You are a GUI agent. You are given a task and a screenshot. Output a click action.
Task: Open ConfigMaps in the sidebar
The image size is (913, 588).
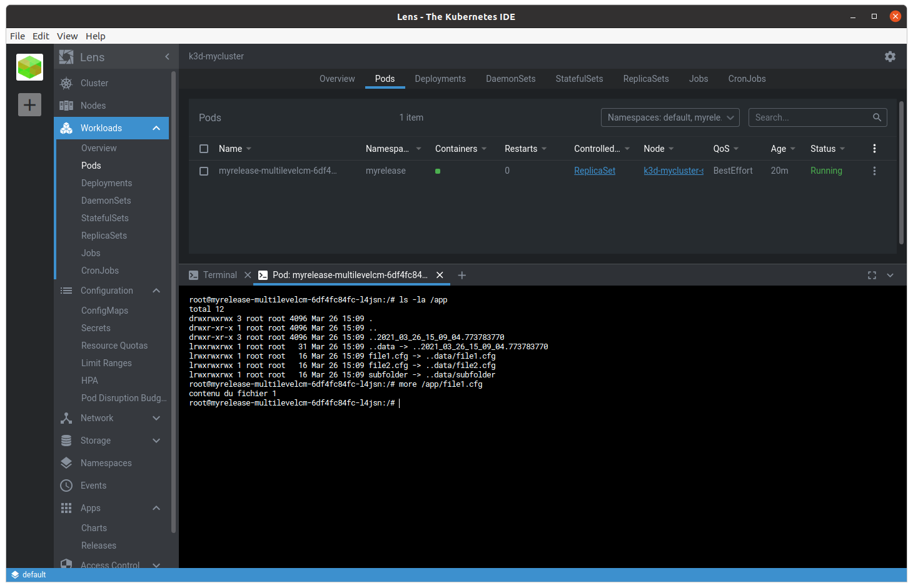(104, 311)
